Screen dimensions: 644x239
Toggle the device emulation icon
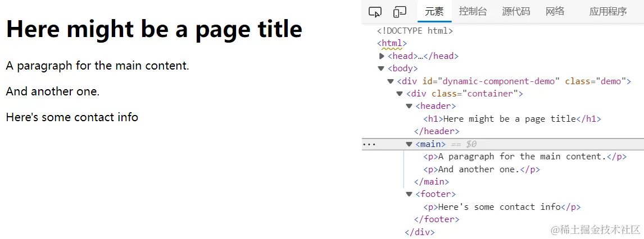pyautogui.click(x=400, y=12)
